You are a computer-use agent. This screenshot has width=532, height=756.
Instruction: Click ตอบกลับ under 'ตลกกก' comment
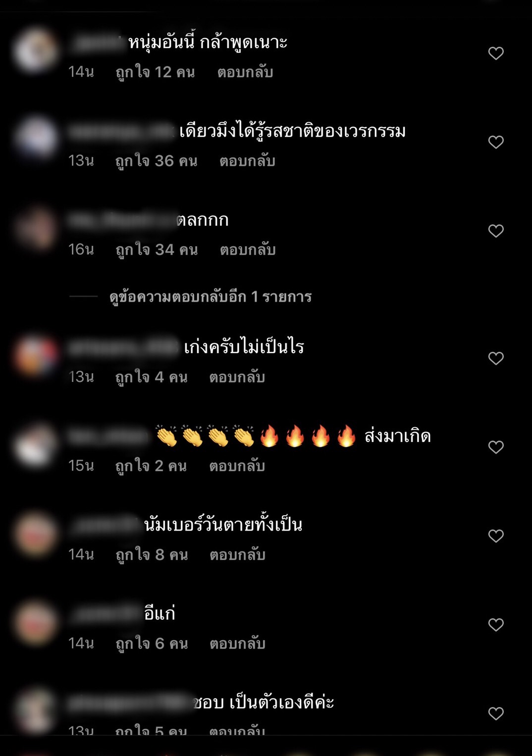pyautogui.click(x=248, y=250)
